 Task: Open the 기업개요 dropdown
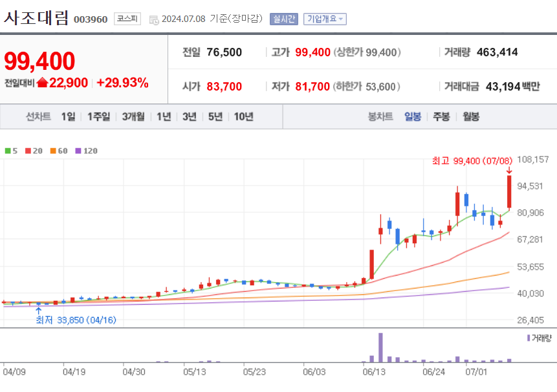(x=325, y=19)
